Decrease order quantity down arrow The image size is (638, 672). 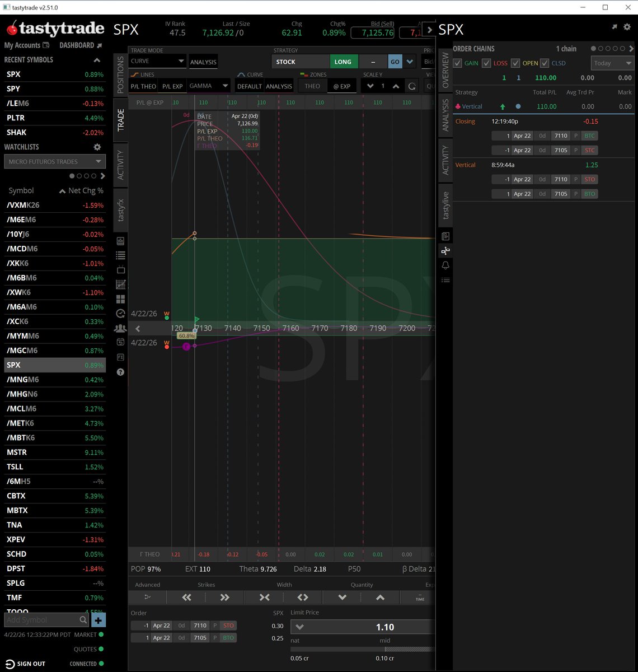coord(342,598)
